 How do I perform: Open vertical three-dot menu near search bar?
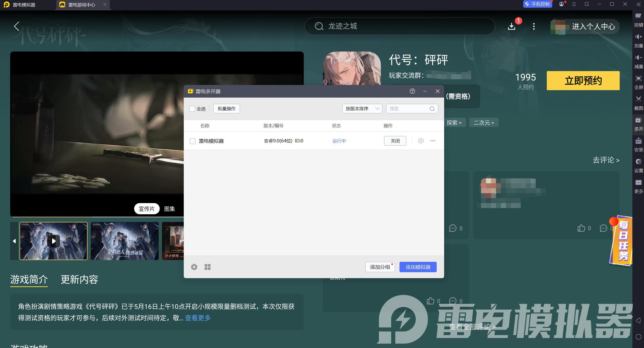click(x=534, y=27)
